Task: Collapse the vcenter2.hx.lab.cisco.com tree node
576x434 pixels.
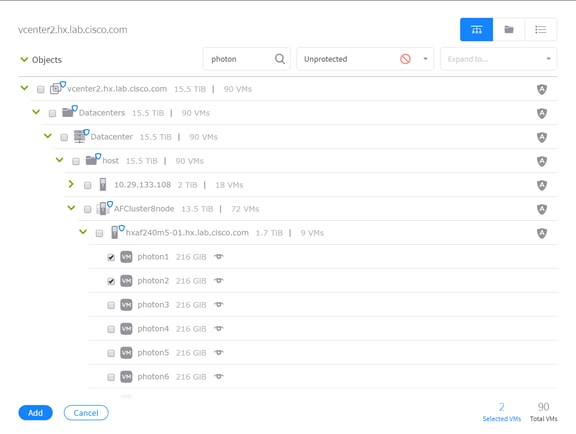Action: (x=24, y=88)
